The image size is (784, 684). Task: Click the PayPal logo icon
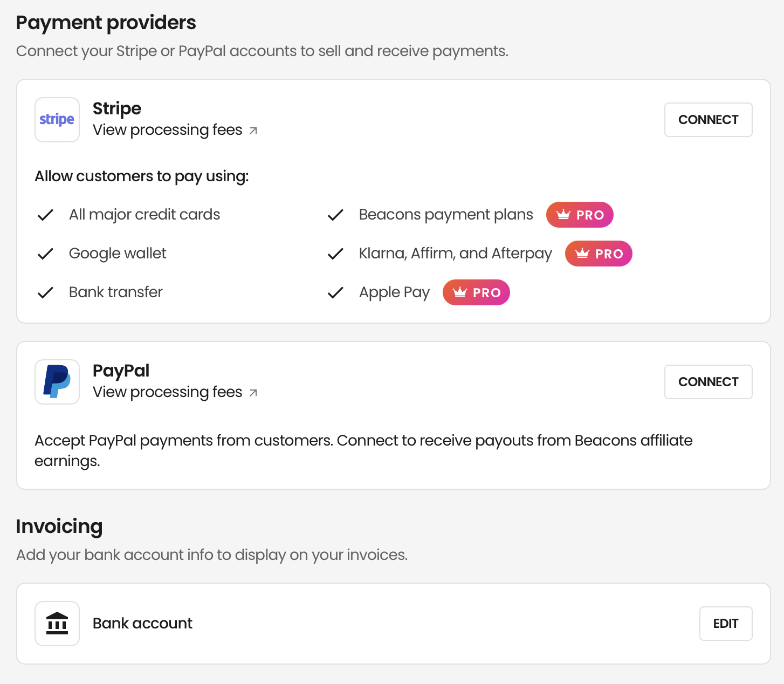pos(57,382)
